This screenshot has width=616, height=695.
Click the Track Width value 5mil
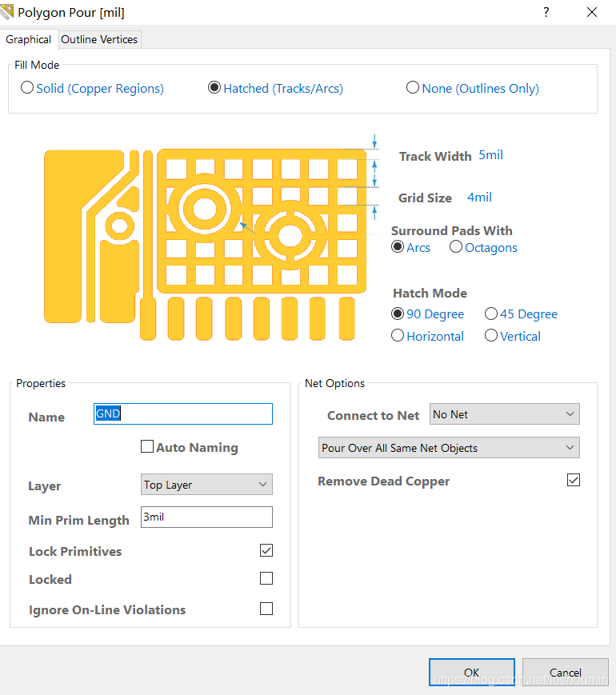pos(490,155)
